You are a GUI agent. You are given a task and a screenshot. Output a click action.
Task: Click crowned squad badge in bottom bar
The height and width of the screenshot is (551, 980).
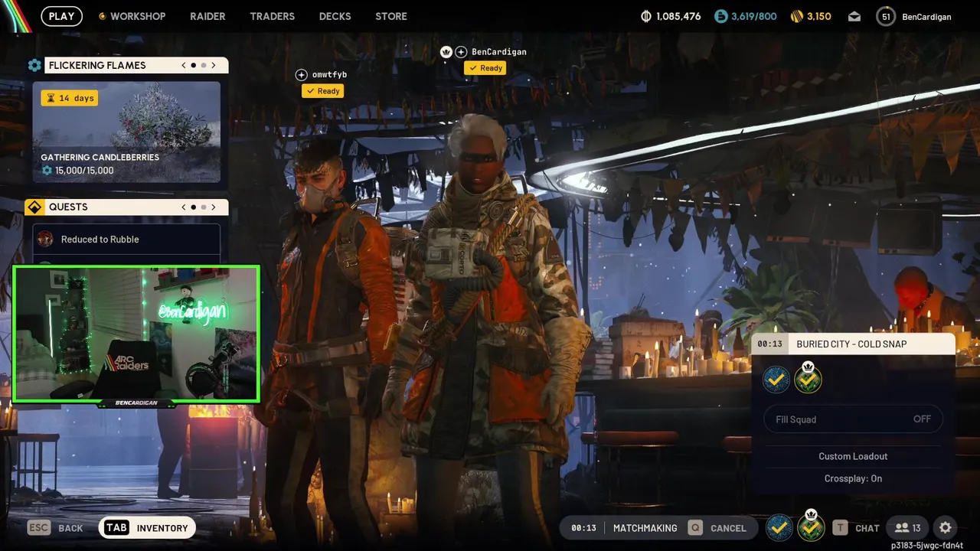(811, 526)
